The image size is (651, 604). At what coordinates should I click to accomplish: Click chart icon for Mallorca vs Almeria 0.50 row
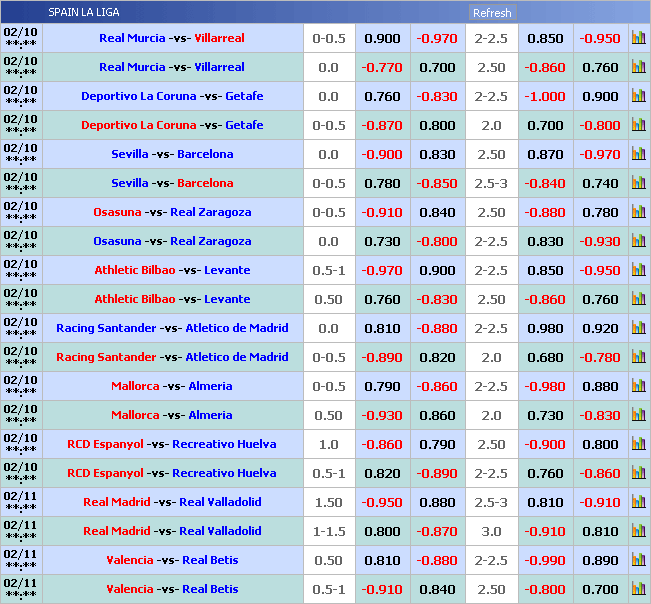click(638, 415)
